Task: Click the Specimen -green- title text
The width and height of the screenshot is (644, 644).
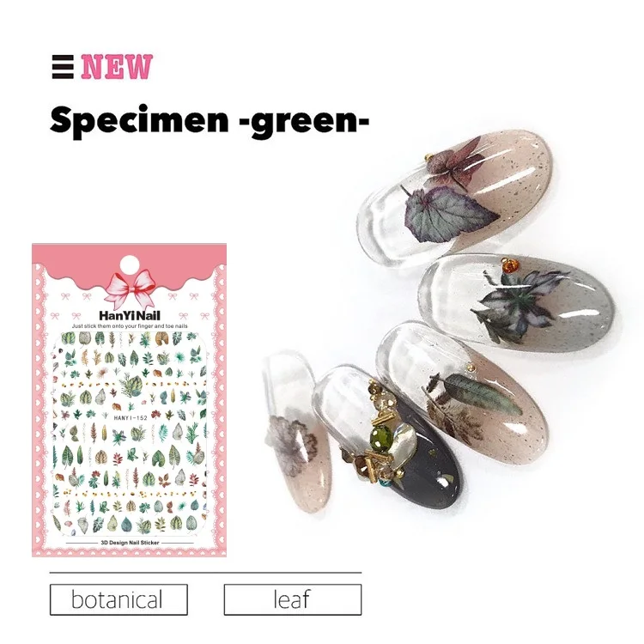Action: (x=210, y=120)
